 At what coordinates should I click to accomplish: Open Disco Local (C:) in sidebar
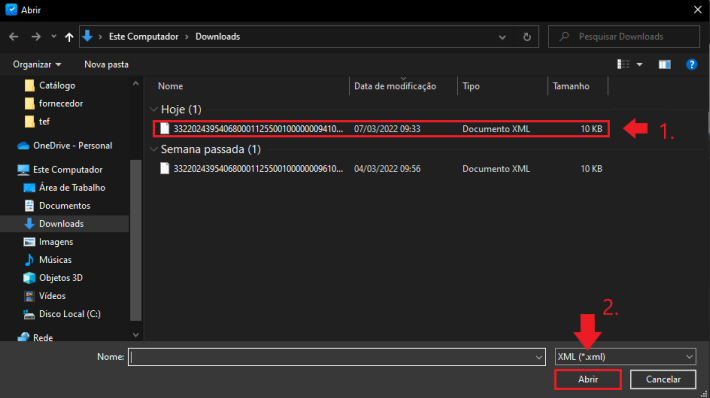coord(70,314)
